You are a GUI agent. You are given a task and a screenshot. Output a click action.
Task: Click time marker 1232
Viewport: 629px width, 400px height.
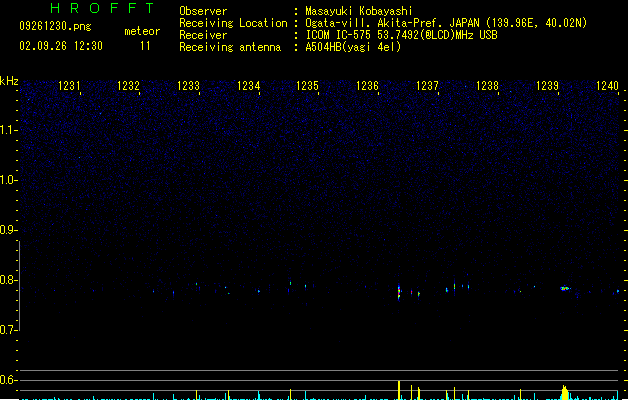(x=128, y=86)
